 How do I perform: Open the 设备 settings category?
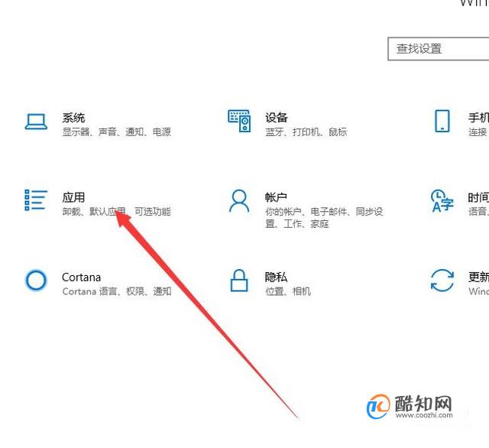(277, 117)
